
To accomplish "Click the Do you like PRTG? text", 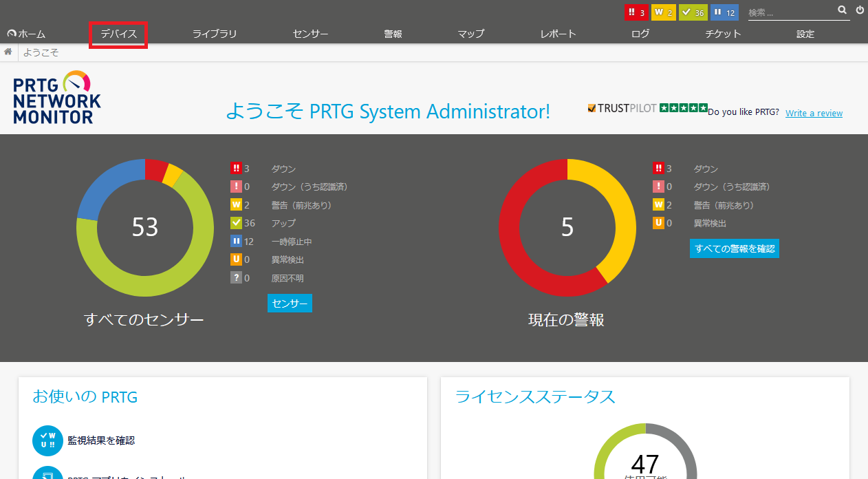I will pyautogui.click(x=744, y=113).
